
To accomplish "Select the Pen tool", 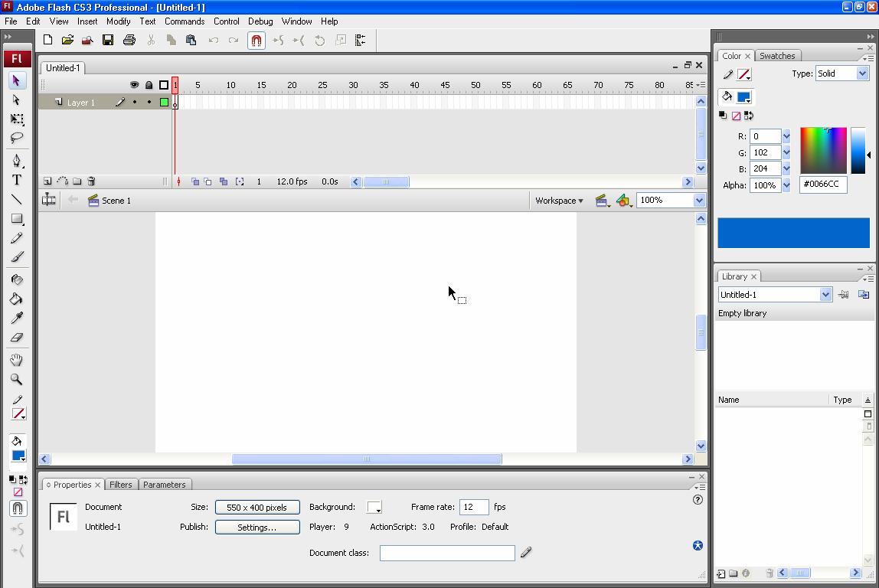I will (x=16, y=159).
